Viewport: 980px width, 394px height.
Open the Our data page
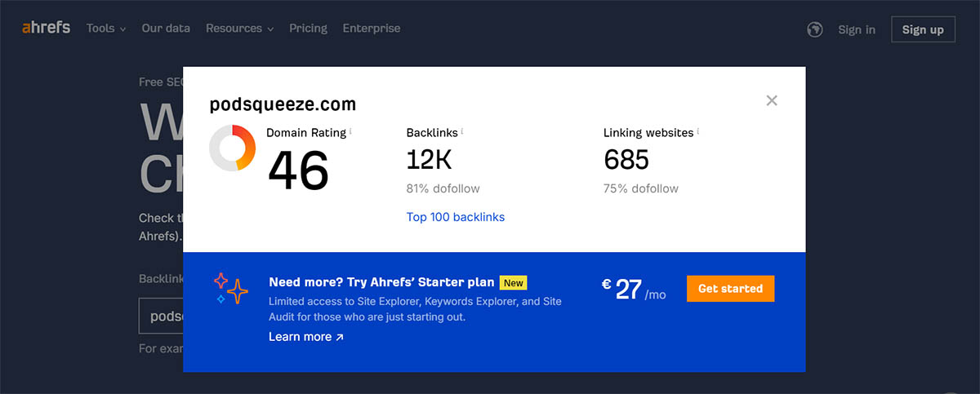pos(166,28)
